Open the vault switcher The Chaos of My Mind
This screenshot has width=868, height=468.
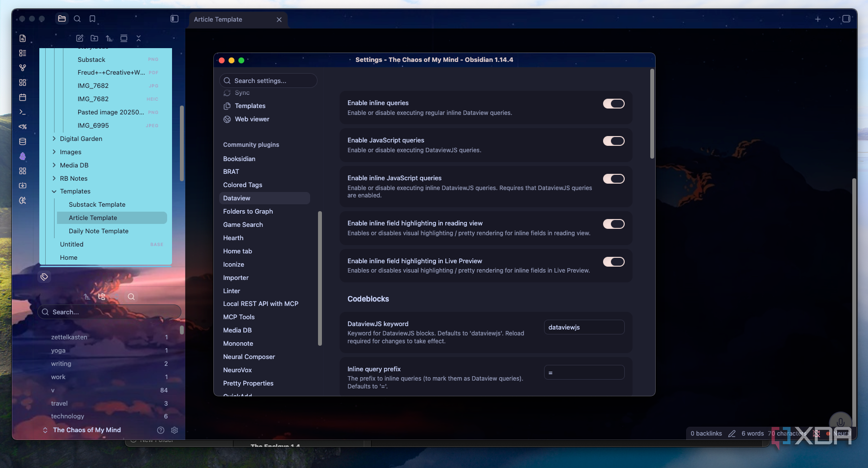pyautogui.click(x=82, y=430)
